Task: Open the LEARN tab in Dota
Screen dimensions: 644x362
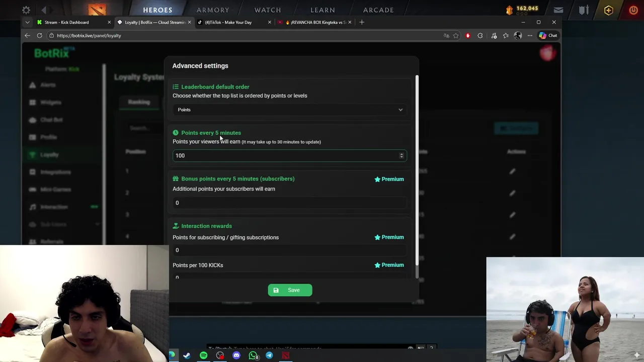Action: [323, 10]
